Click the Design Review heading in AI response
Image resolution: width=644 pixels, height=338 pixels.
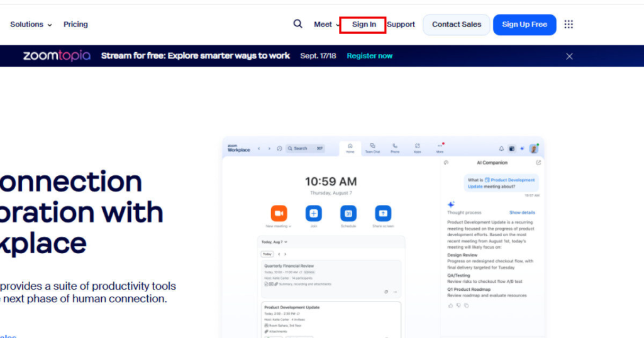(x=462, y=255)
